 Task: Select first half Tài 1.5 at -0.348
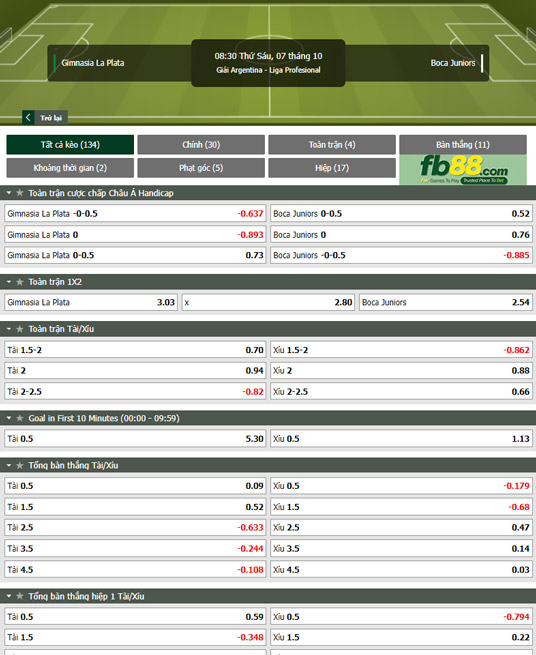tap(135, 637)
